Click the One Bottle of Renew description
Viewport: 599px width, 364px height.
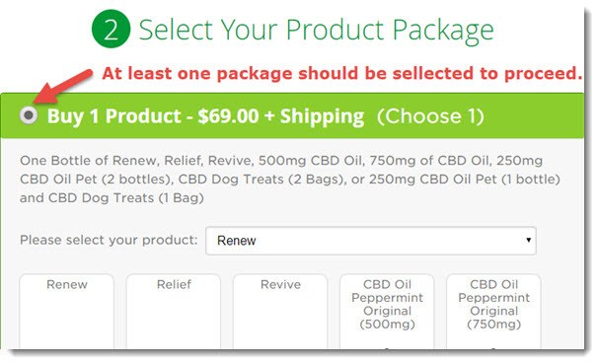point(290,180)
